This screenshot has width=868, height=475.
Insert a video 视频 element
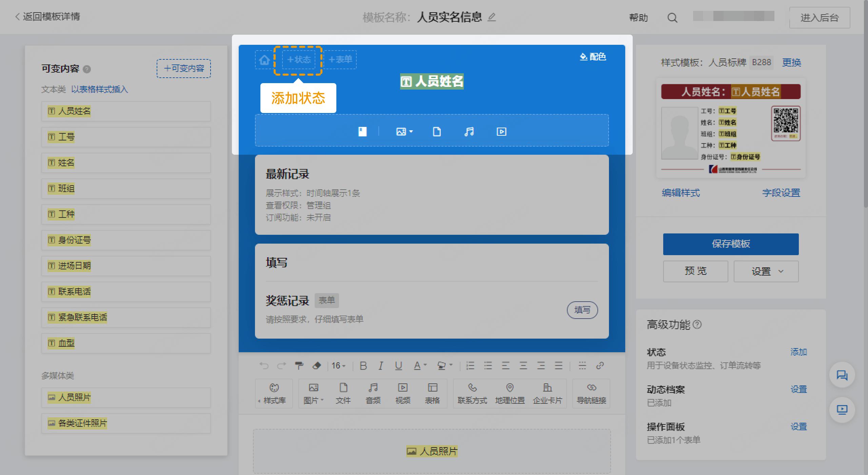(403, 394)
